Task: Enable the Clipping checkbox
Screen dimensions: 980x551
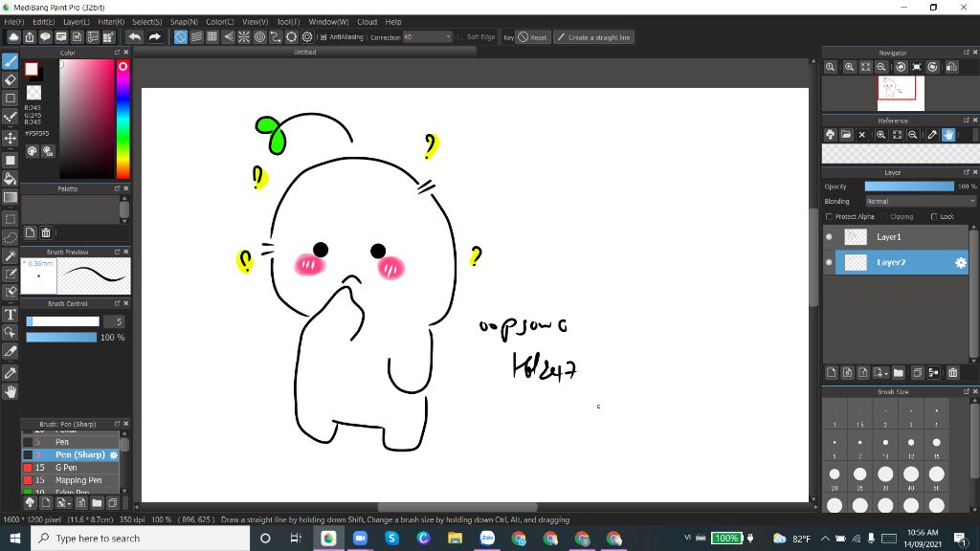Action: [x=883, y=217]
